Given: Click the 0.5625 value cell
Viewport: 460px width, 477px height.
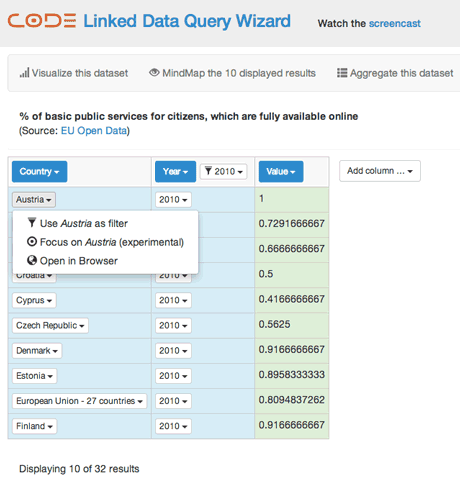Looking at the screenshot, I should click(292, 325).
